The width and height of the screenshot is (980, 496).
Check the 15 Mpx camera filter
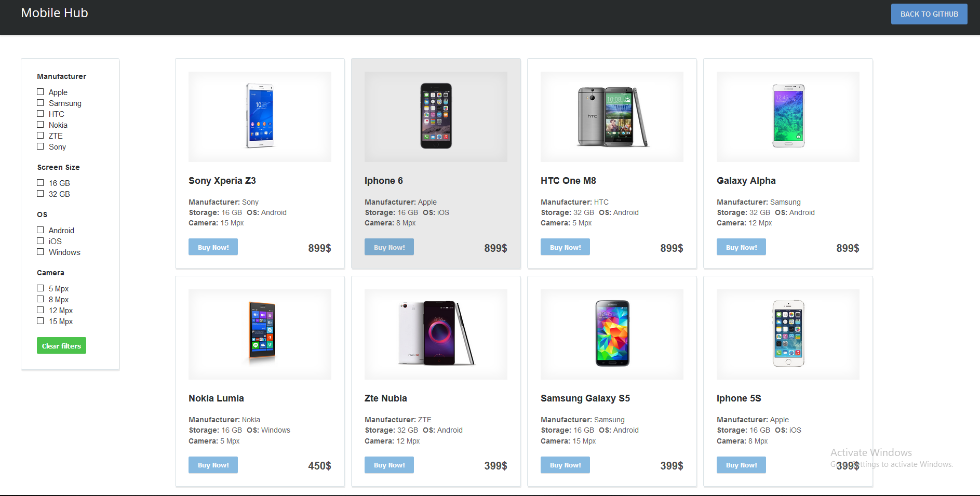pos(41,321)
